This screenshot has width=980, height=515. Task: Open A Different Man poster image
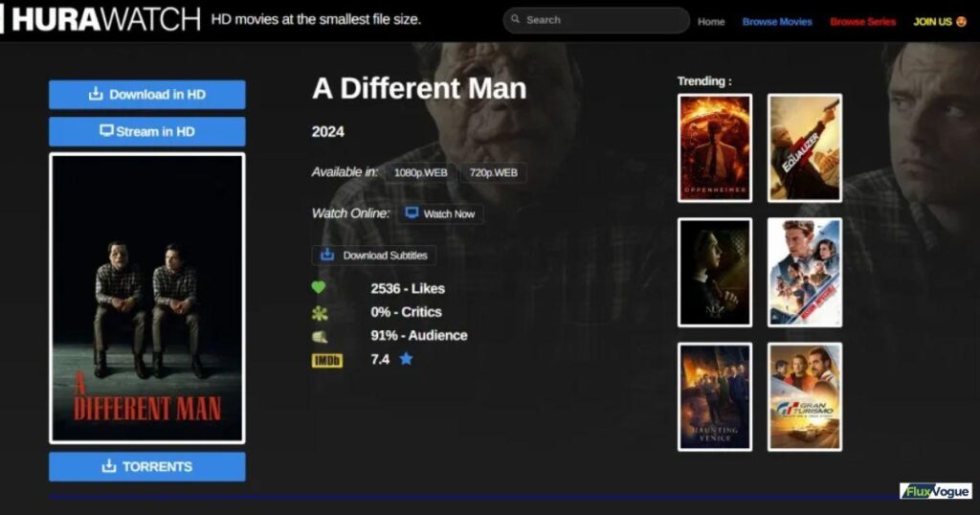(147, 298)
